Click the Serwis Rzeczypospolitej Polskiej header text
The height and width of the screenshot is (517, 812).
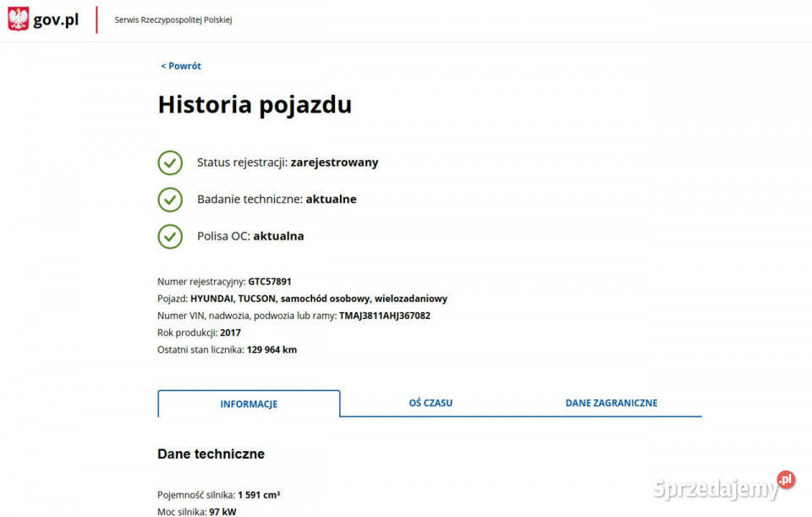(173, 19)
